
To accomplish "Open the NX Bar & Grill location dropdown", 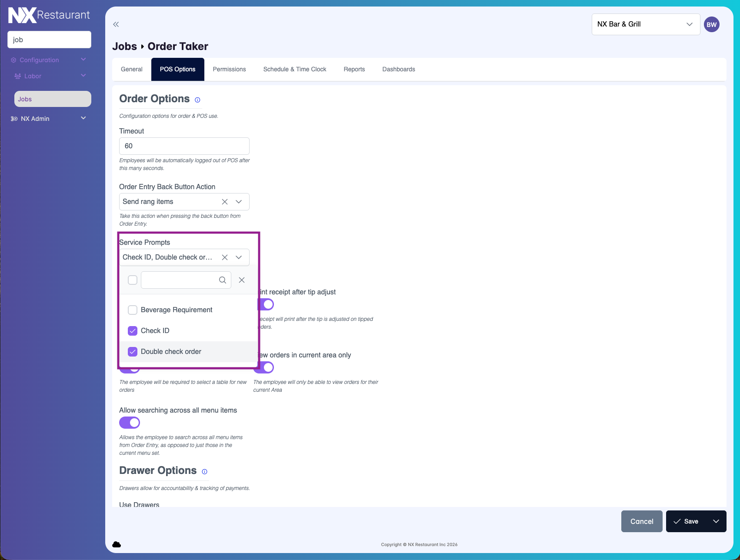I will [x=645, y=24].
